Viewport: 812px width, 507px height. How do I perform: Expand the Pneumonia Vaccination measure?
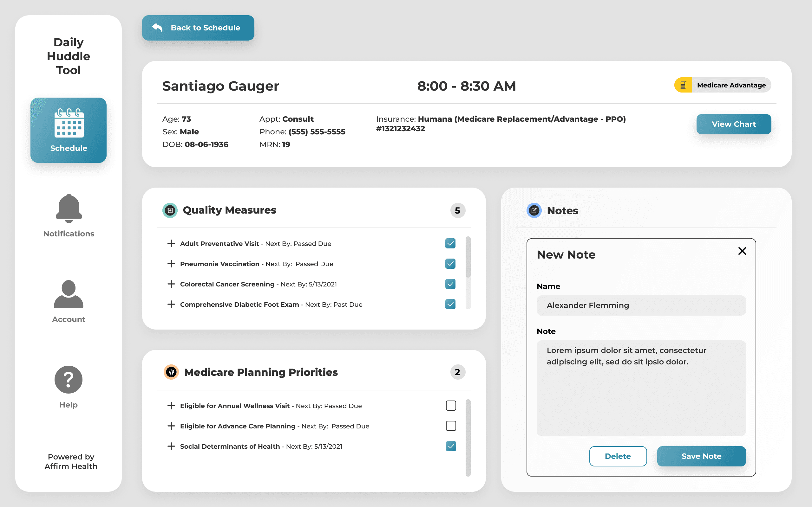(x=171, y=264)
